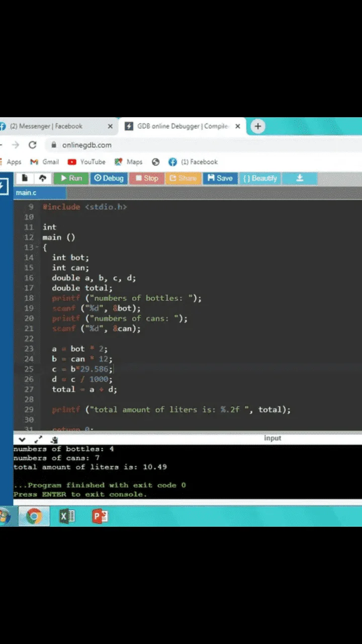Screen dimensions: 362x644
Task: Open the Gmail bookmark
Action: point(45,162)
